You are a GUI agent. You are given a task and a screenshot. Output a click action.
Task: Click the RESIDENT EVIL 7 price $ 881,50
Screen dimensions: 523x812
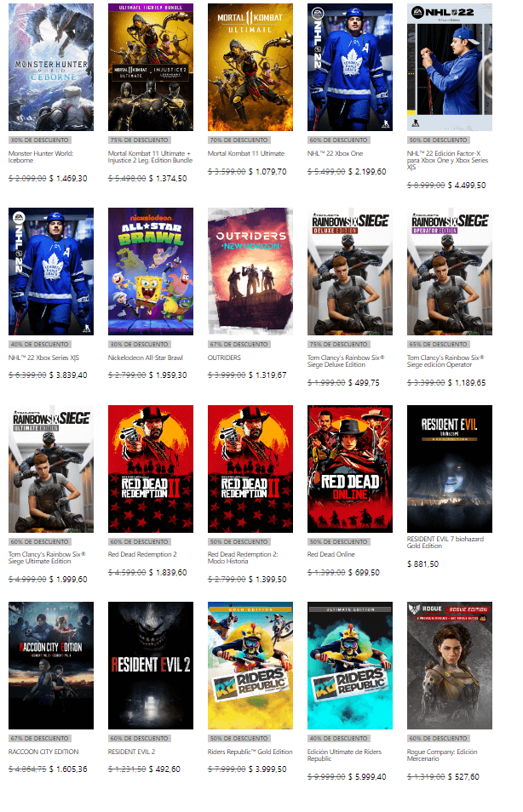click(x=423, y=563)
